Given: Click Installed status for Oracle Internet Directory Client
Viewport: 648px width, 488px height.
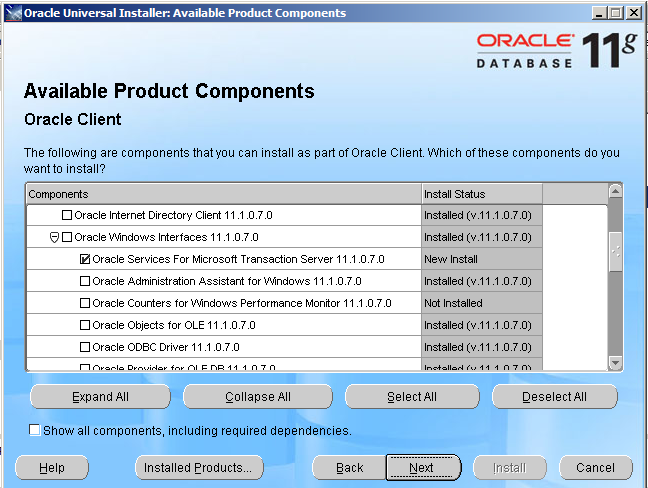Looking at the screenshot, I should [x=482, y=215].
